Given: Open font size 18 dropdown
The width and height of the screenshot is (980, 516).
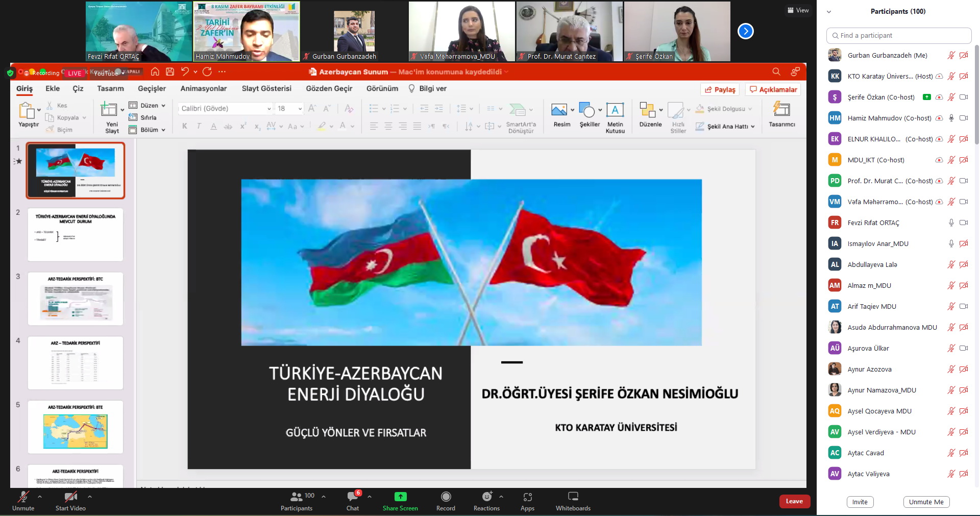Looking at the screenshot, I should [289, 108].
